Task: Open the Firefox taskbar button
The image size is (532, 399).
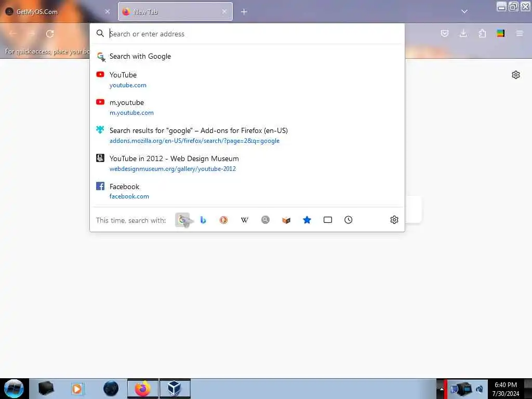Action: point(143,389)
